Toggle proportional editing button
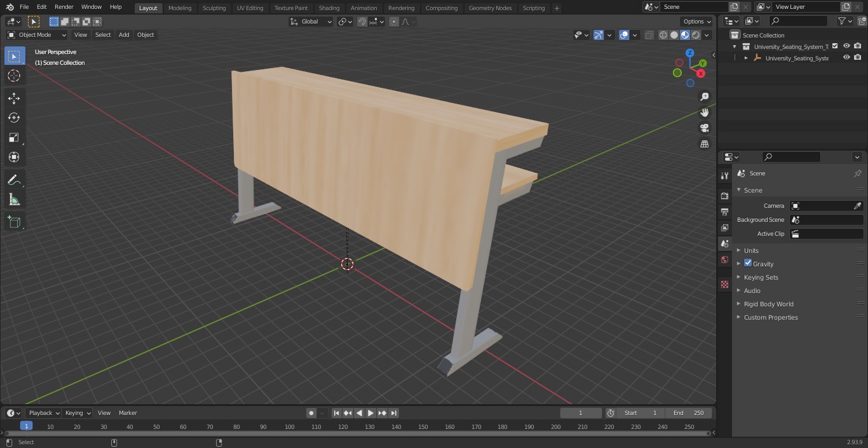Image resolution: width=868 pixels, height=448 pixels. coord(394,22)
